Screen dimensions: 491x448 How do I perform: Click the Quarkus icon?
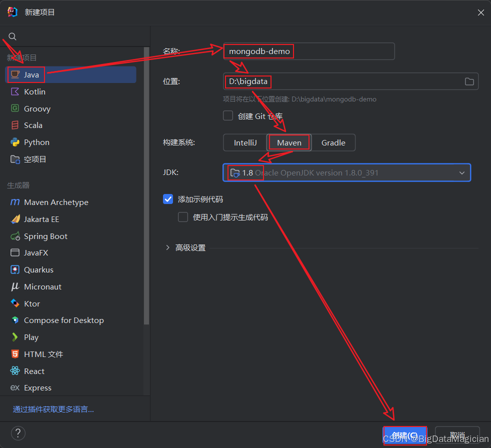pyautogui.click(x=15, y=269)
